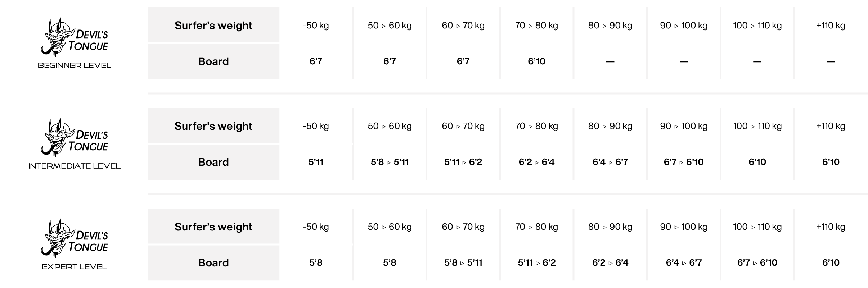Select intermediate board 6'4 ▹ 6'7
The width and height of the screenshot is (868, 288).
tap(610, 162)
